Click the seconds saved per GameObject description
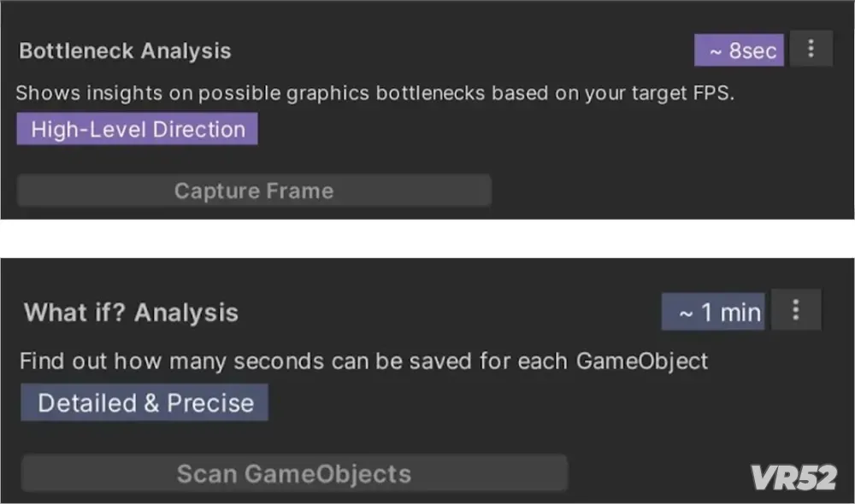The width and height of the screenshot is (855, 504). pos(363,361)
